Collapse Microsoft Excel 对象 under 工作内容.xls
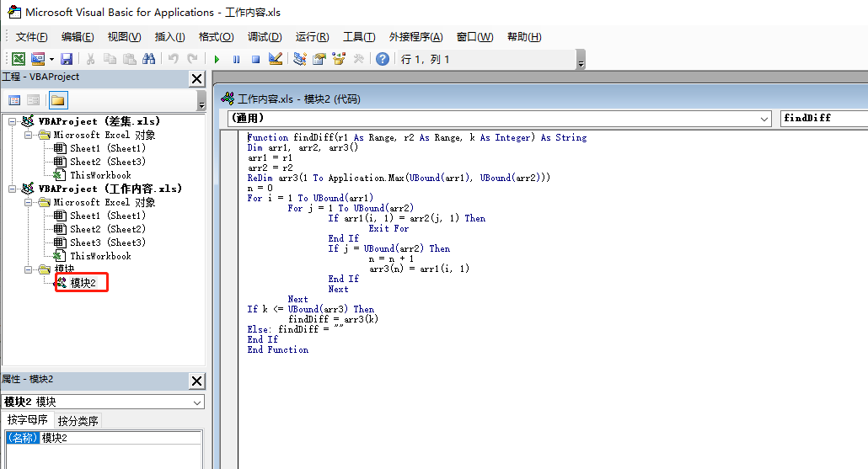The image size is (868, 469). 28,202
